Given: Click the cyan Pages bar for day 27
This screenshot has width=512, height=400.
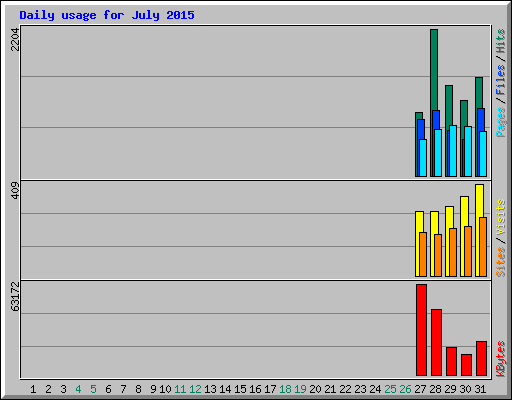Looking at the screenshot, I should [423, 158].
